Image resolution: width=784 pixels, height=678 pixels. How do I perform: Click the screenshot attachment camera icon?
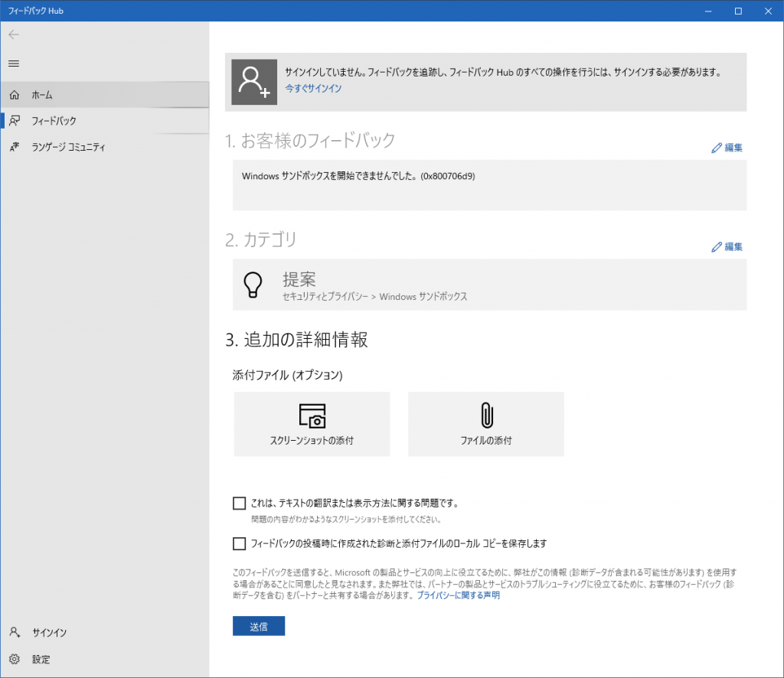tap(312, 416)
